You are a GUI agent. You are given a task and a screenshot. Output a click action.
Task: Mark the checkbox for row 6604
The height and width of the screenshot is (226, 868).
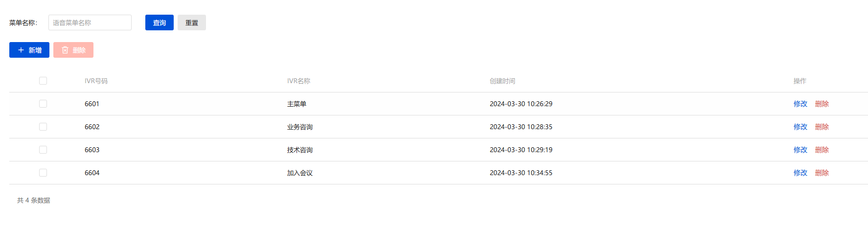click(43, 173)
